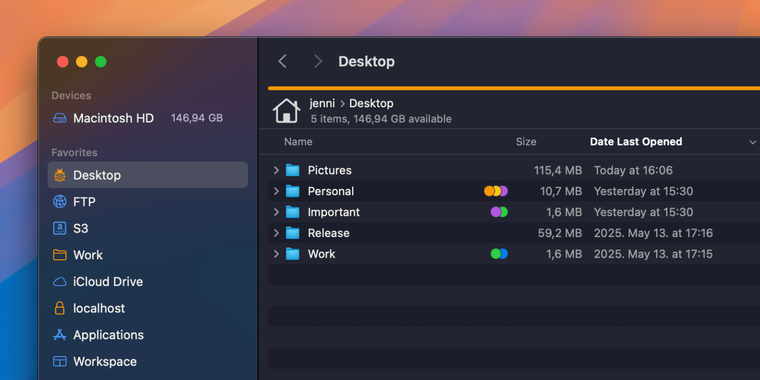Screen dimensions: 760x380
Task: Click the 59,2 MB size value
Action: click(560, 233)
